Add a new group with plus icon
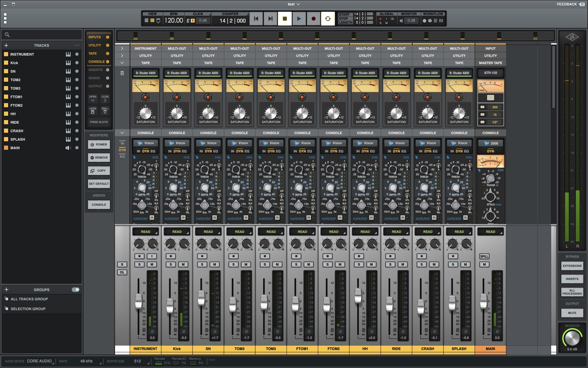 click(x=7, y=289)
